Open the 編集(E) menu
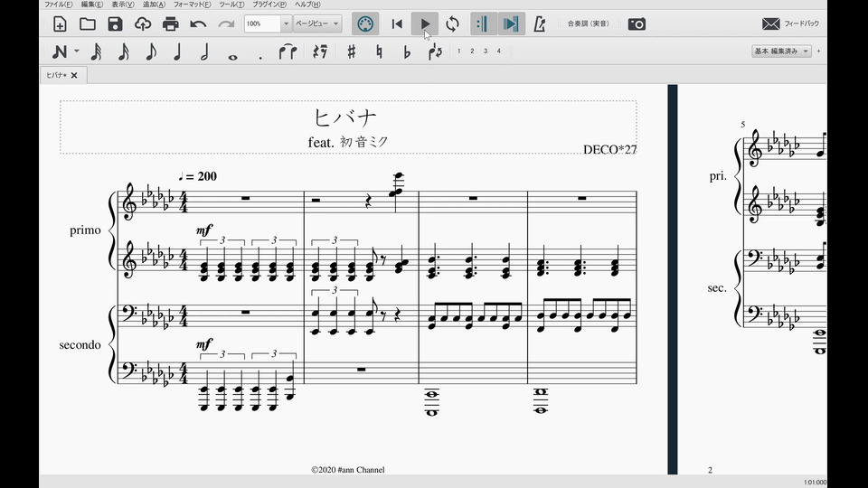Viewport: 868px width, 488px height. tap(92, 5)
